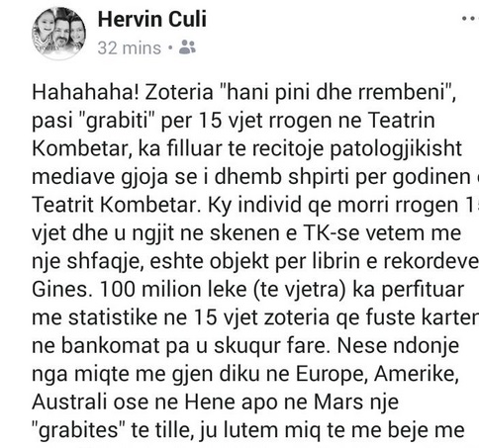Click the word "TK-se" in the post
Image resolution: width=479 pixels, height=448 pixels.
pyautogui.click(x=331, y=233)
